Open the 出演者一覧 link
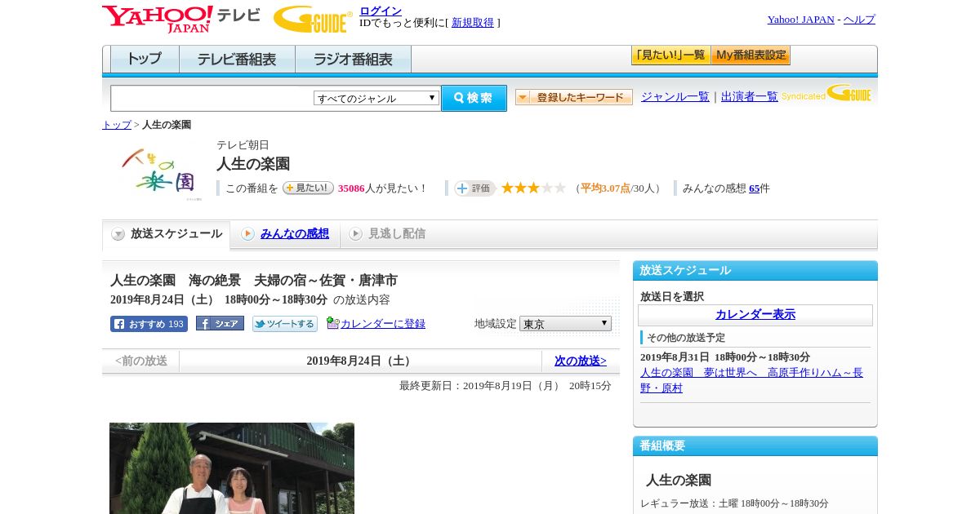The width and height of the screenshot is (980, 514). point(750,96)
